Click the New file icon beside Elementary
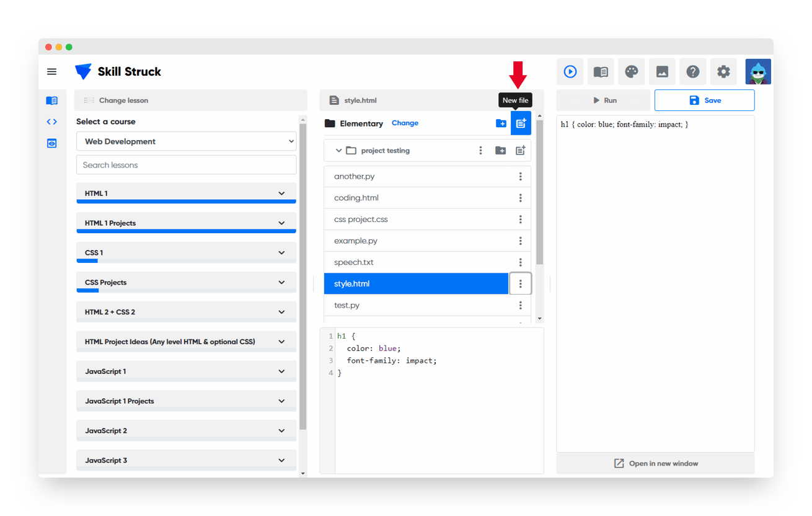 [x=521, y=123]
